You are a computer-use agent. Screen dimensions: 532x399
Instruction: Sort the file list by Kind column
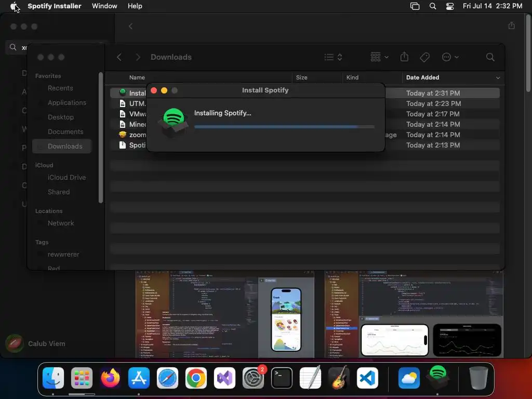pos(352,77)
